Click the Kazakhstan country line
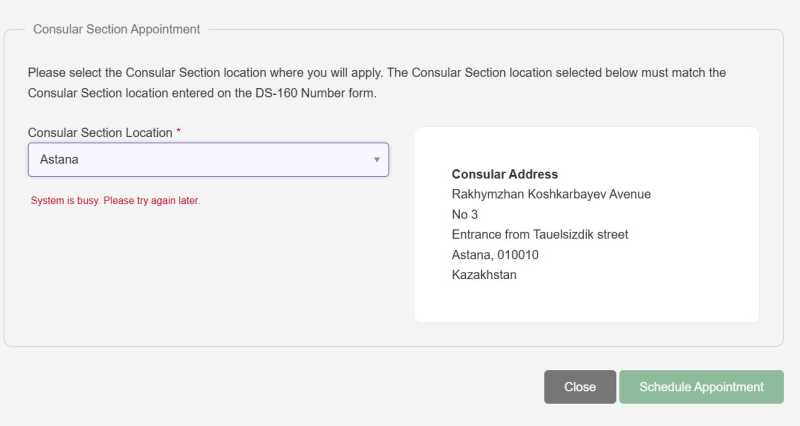This screenshot has width=800, height=426. tap(484, 274)
